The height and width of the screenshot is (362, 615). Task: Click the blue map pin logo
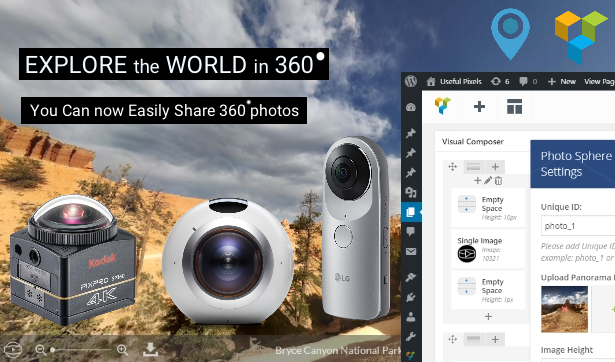[510, 34]
